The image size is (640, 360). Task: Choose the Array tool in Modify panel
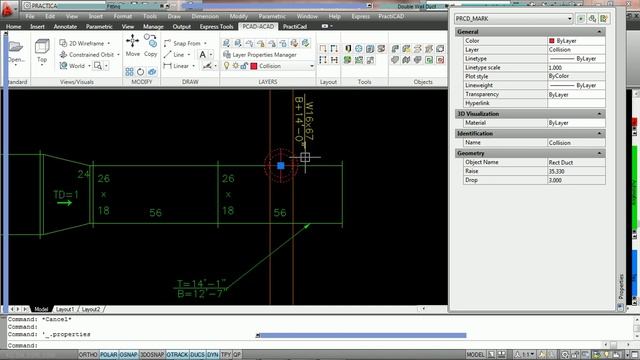pyautogui.click(x=129, y=72)
